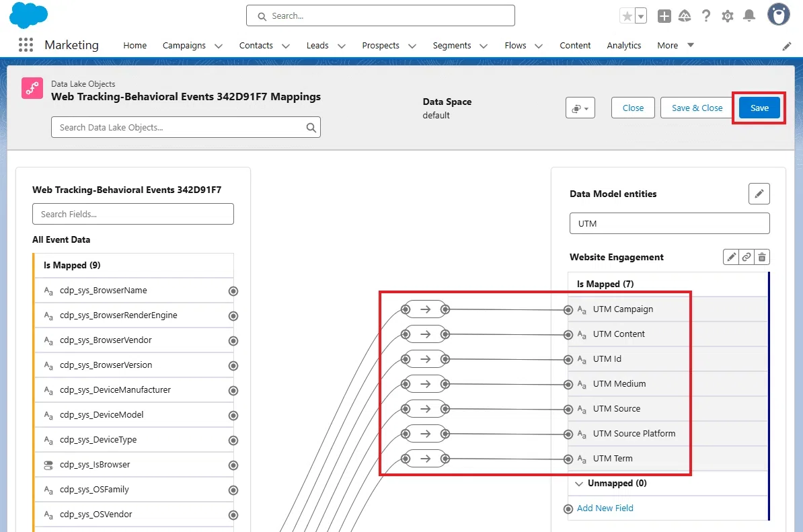Open the notifications bell
Viewport: 803px width, 532px height.
pyautogui.click(x=749, y=16)
